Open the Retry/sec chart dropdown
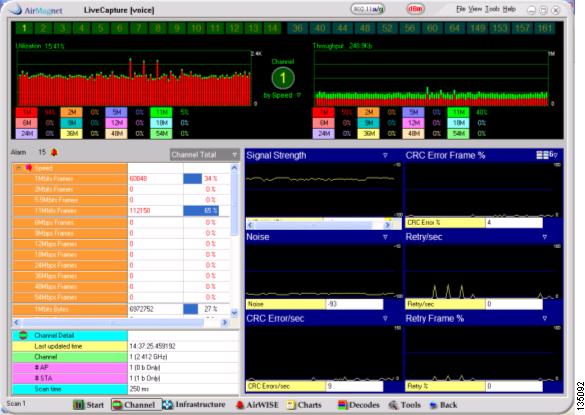Viewport: 585px width, 415px height. [x=545, y=237]
